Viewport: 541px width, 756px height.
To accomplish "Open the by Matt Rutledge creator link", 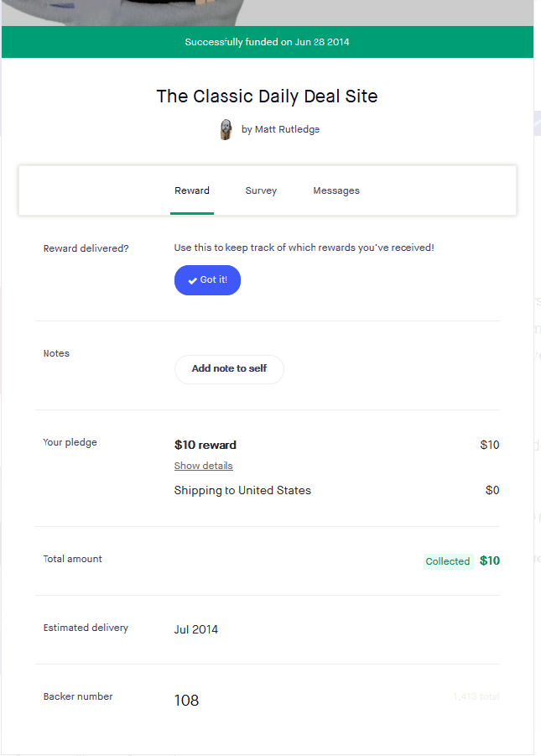I will pyautogui.click(x=280, y=129).
